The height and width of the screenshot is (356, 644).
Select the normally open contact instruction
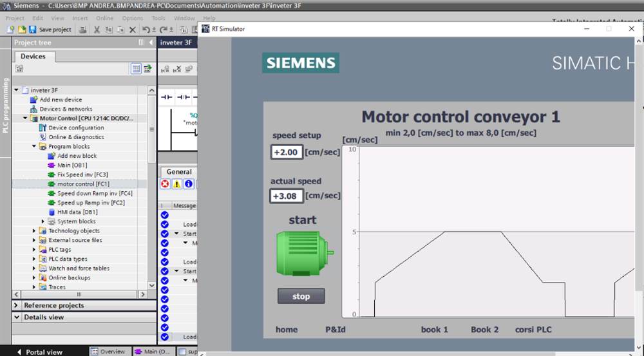(x=166, y=97)
